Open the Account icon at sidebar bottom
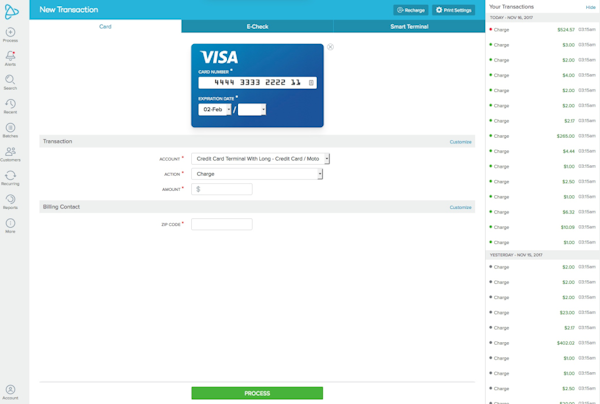Viewport: 600px width, 404px height. coord(10,392)
